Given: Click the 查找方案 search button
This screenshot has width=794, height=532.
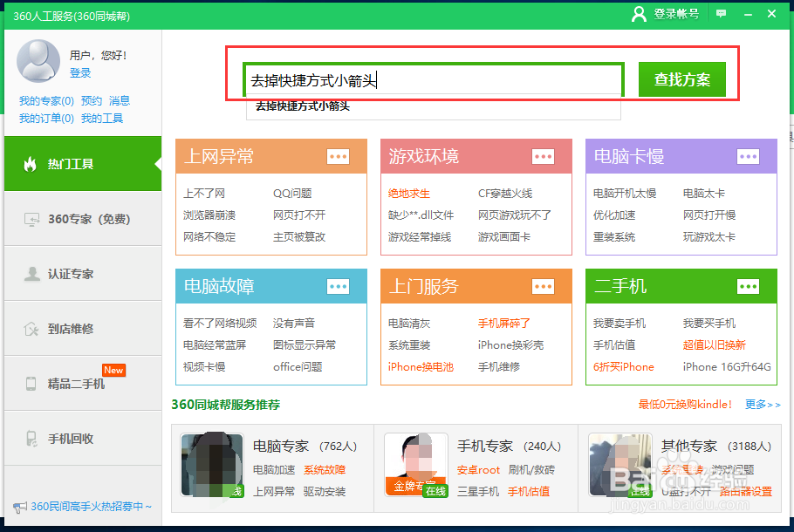Looking at the screenshot, I should click(681, 79).
